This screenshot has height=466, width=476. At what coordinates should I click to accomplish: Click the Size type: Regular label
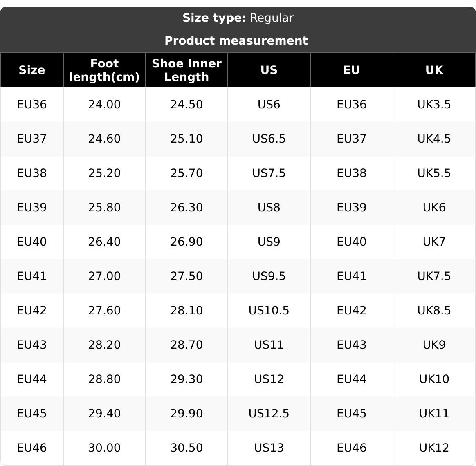(238, 18)
